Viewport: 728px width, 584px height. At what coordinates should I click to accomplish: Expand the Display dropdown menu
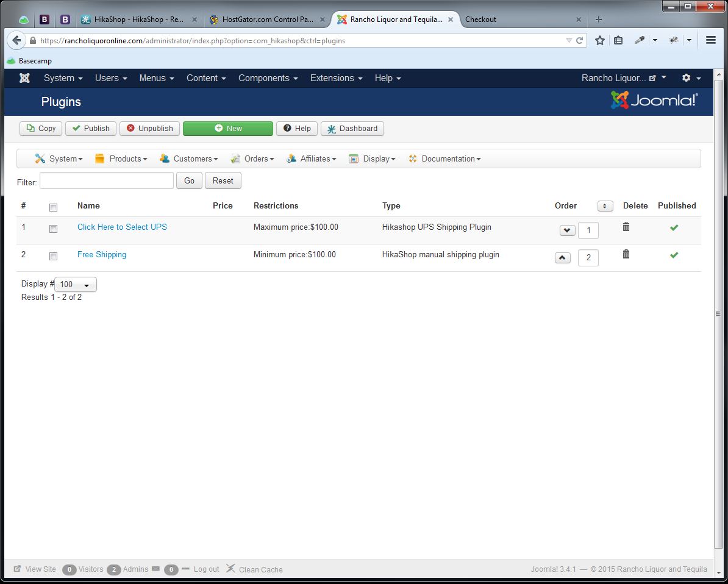tap(372, 158)
